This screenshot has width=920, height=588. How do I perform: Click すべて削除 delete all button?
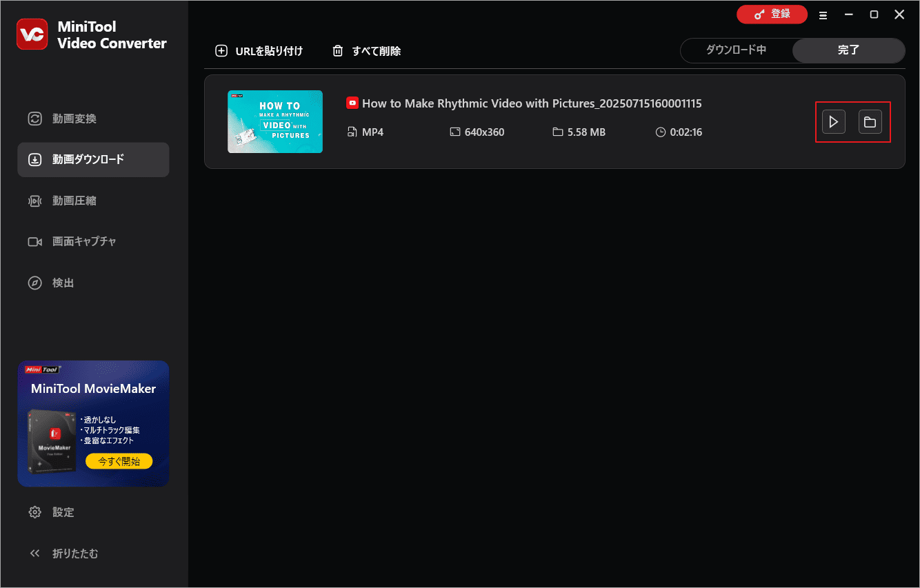366,51
